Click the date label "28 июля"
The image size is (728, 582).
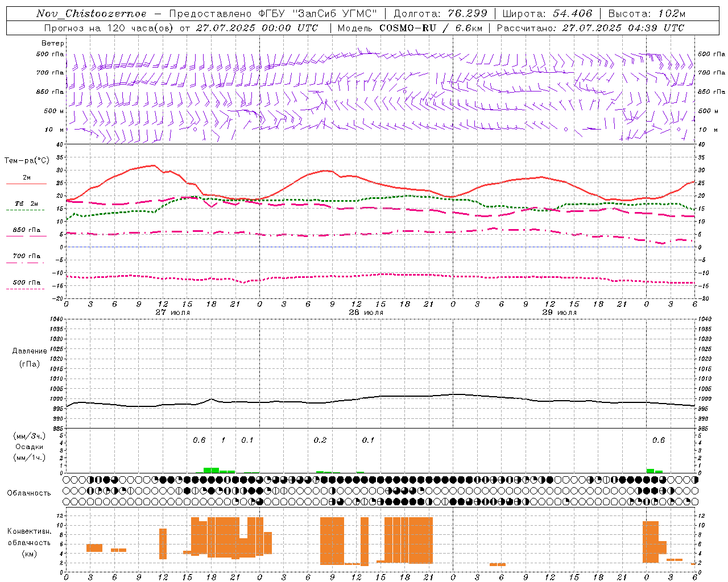click(x=366, y=312)
